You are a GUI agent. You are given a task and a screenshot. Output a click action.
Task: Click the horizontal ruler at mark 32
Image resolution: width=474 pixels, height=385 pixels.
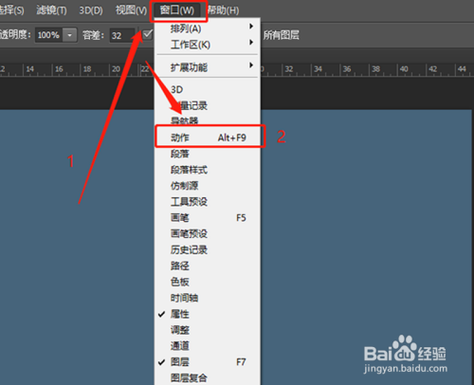[x=289, y=69]
